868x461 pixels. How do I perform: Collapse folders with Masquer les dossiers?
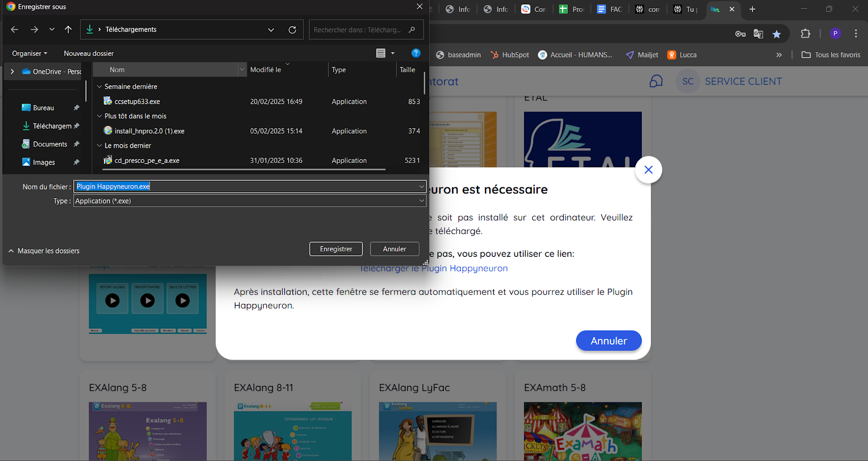click(x=43, y=251)
